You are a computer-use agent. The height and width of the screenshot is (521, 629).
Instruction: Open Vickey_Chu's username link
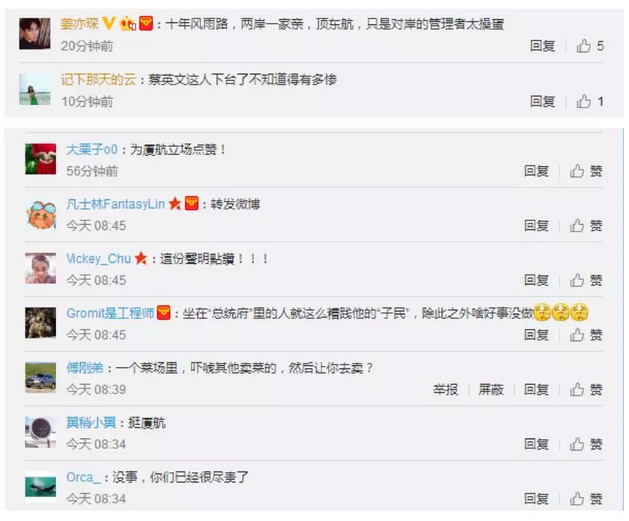click(x=99, y=259)
